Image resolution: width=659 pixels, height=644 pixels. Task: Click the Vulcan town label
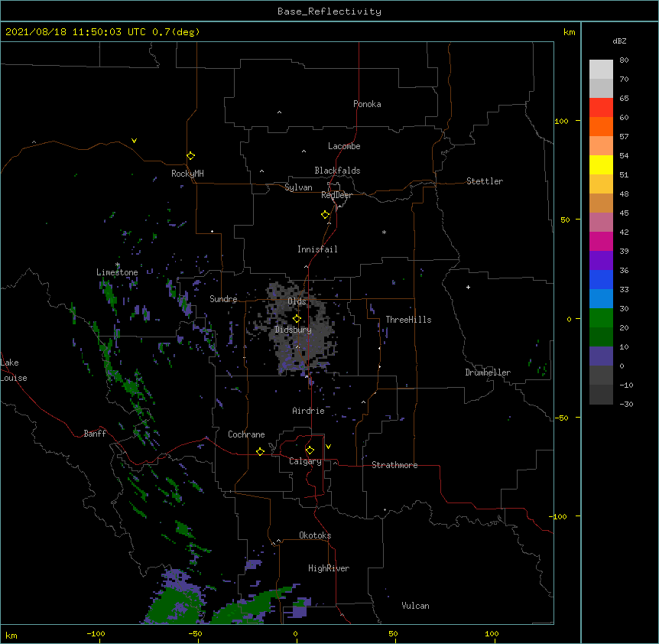tap(415, 606)
